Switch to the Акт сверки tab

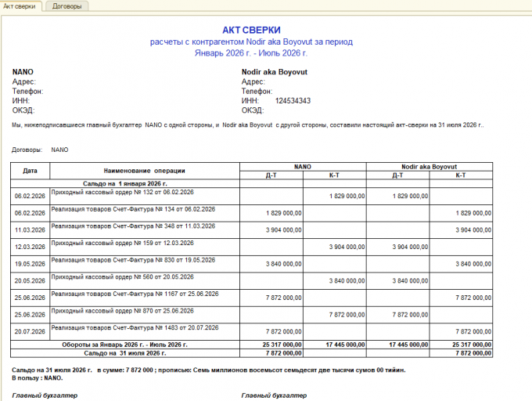click(20, 6)
